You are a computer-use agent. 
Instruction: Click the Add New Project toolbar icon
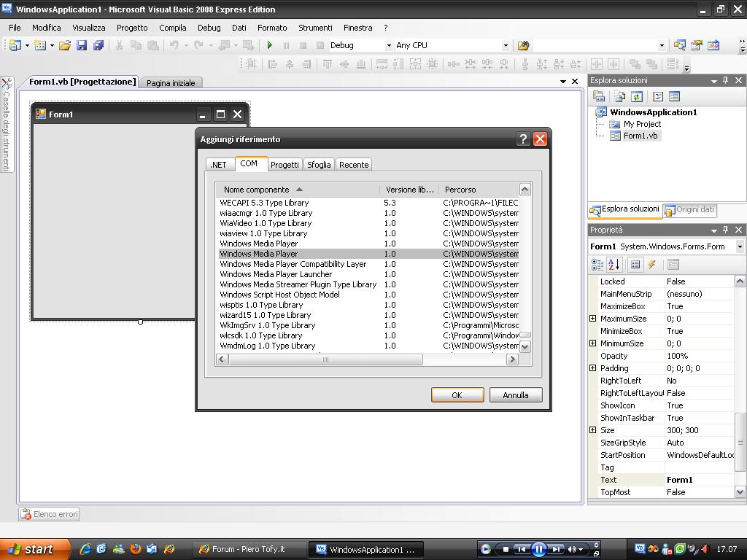[x=15, y=45]
